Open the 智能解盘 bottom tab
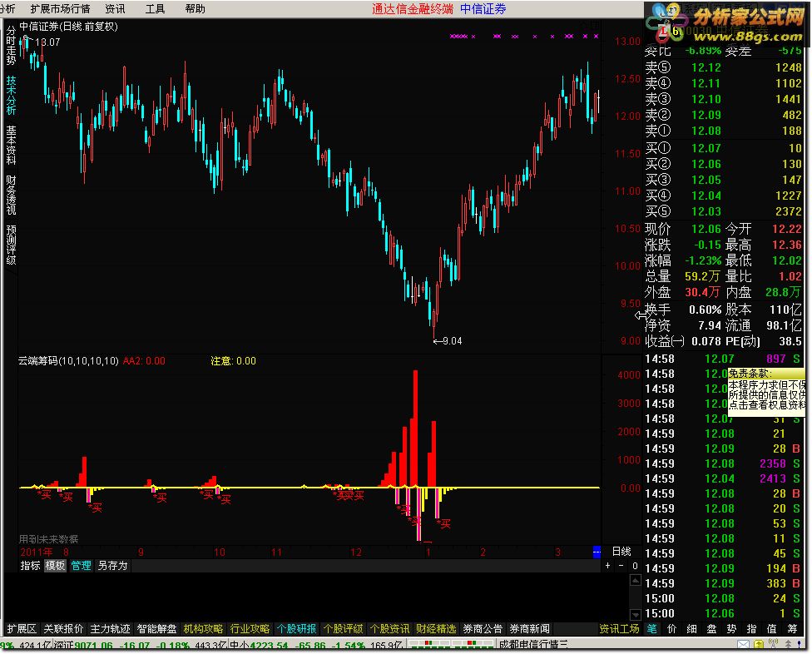 click(156, 629)
